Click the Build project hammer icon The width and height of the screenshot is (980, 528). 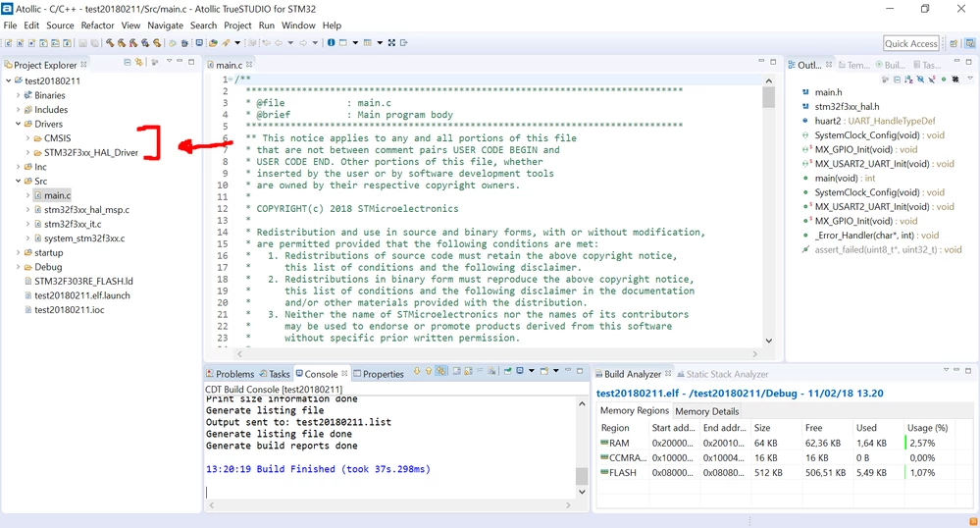(x=110, y=42)
